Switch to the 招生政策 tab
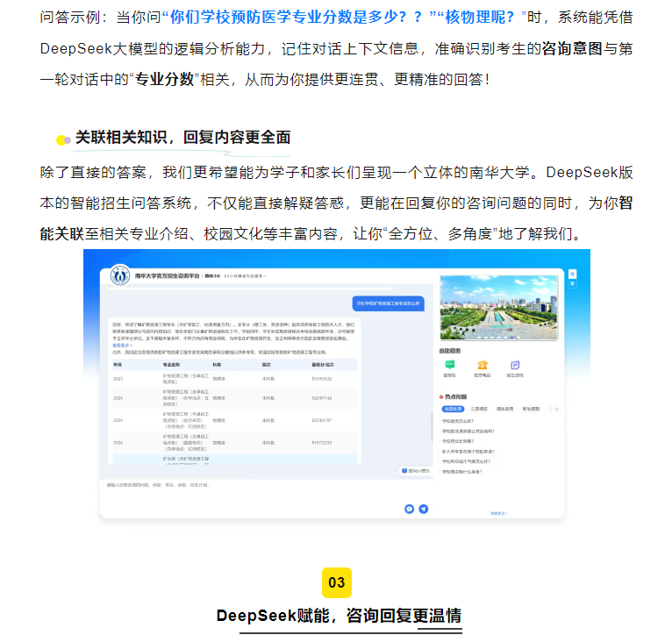Image resolution: width=672 pixels, height=642 pixels. (506, 409)
